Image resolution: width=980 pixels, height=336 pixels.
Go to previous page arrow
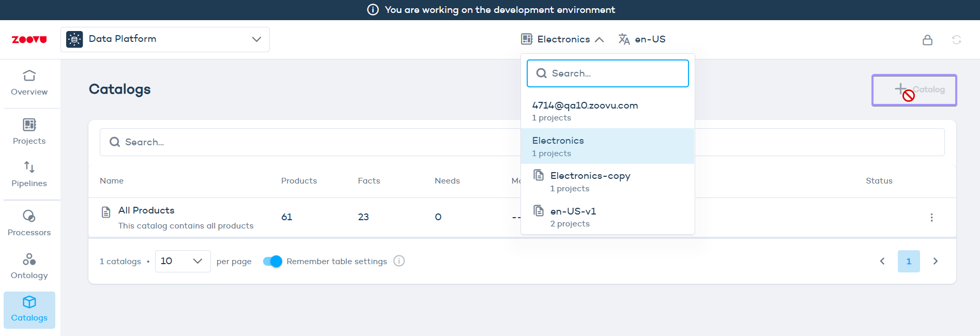(x=882, y=261)
